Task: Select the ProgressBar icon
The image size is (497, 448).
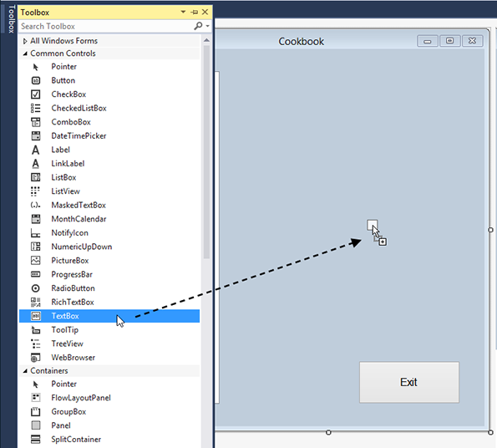Action: click(x=35, y=274)
